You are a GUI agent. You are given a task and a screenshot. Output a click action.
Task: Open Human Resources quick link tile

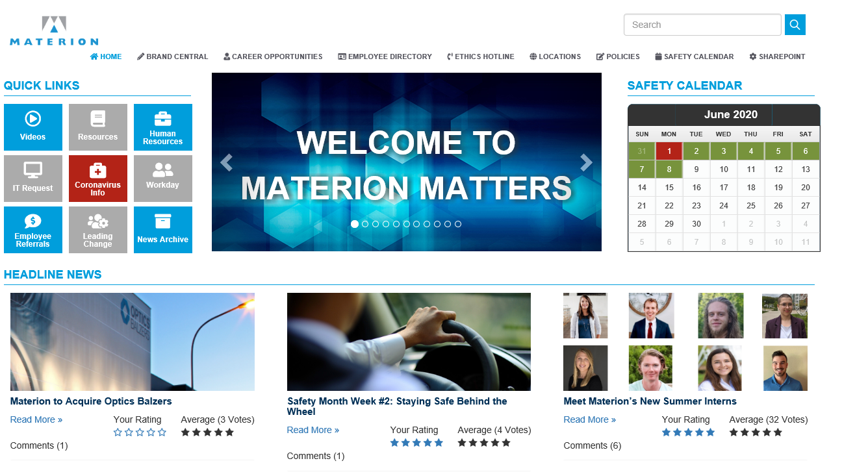(163, 127)
